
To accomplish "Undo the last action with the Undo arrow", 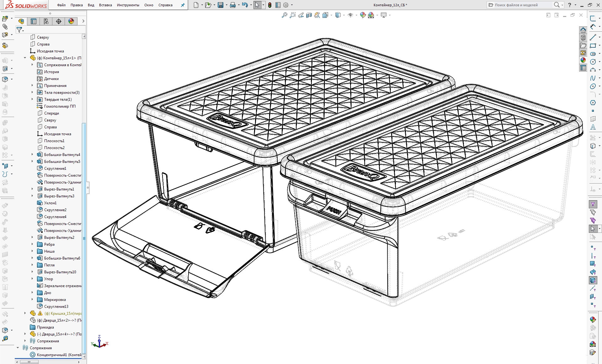I will [x=245, y=5].
